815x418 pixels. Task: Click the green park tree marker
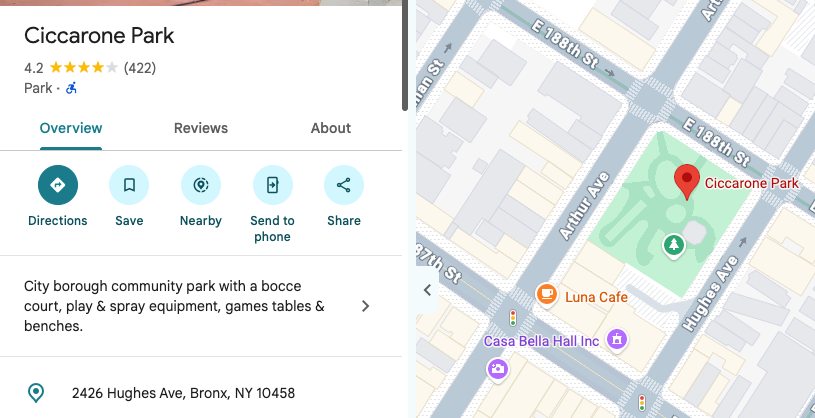pos(674,245)
